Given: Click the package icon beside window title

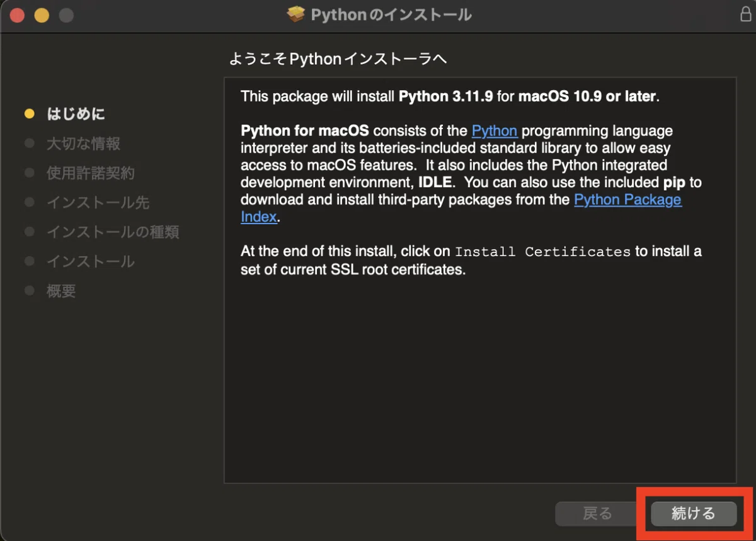Looking at the screenshot, I should 296,14.
